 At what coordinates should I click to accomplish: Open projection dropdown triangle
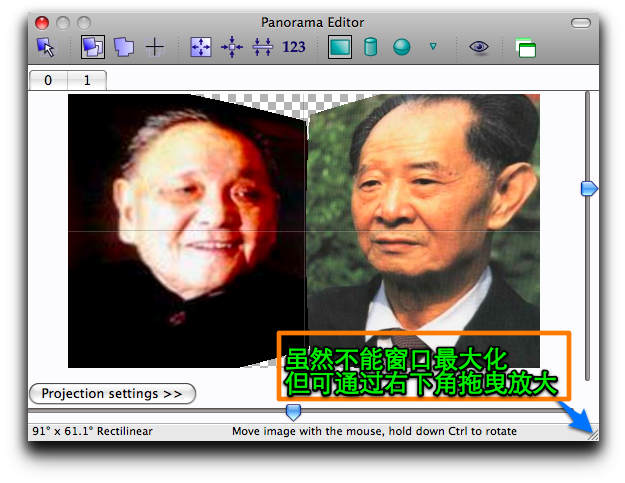(433, 47)
